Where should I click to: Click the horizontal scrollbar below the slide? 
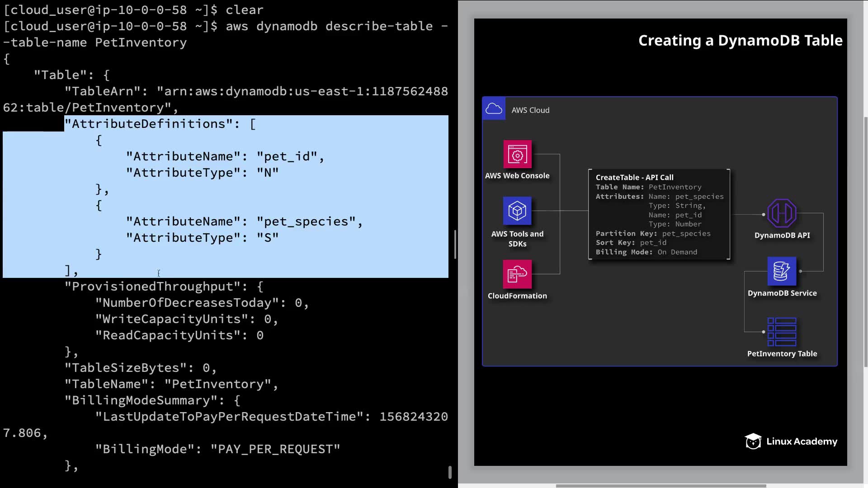[x=660, y=486]
